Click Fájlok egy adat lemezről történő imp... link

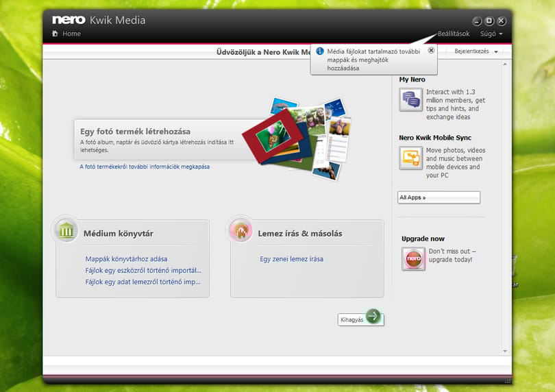point(143,282)
